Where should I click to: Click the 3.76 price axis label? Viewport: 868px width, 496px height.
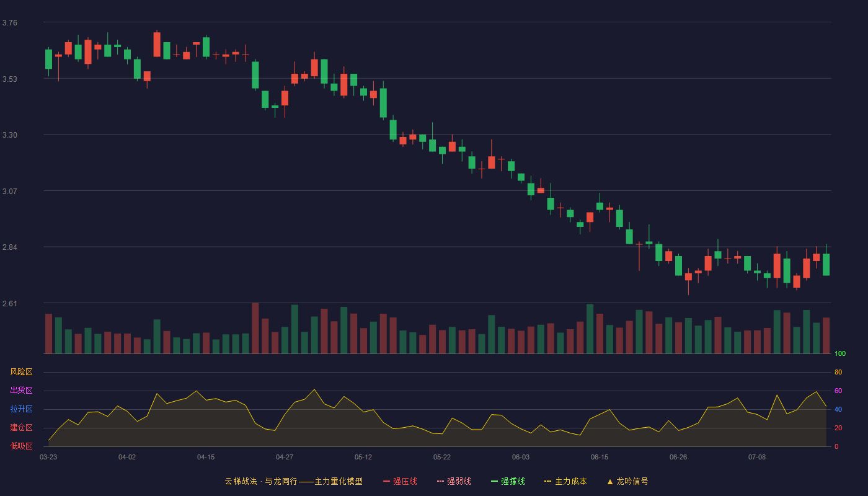tap(10, 23)
